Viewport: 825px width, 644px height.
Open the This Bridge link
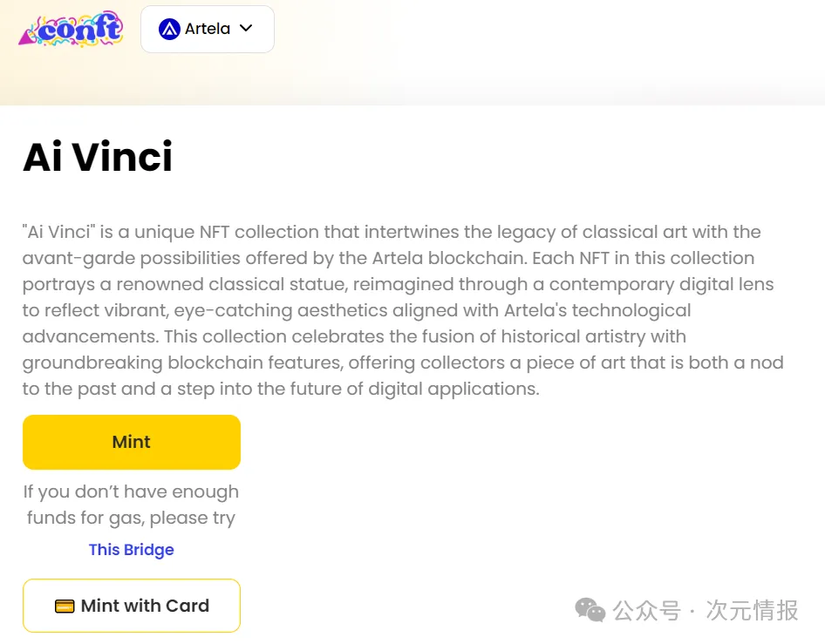[x=131, y=550]
